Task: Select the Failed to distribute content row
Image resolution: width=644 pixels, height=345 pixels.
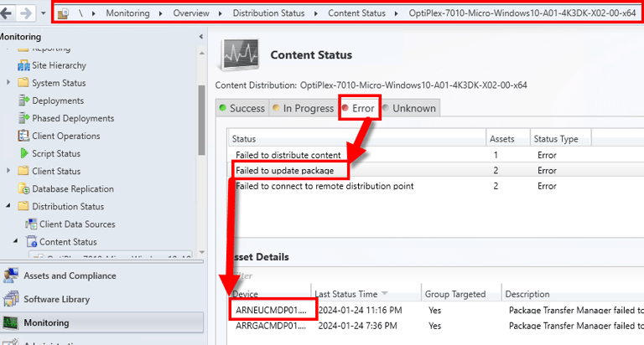Action: click(436, 155)
